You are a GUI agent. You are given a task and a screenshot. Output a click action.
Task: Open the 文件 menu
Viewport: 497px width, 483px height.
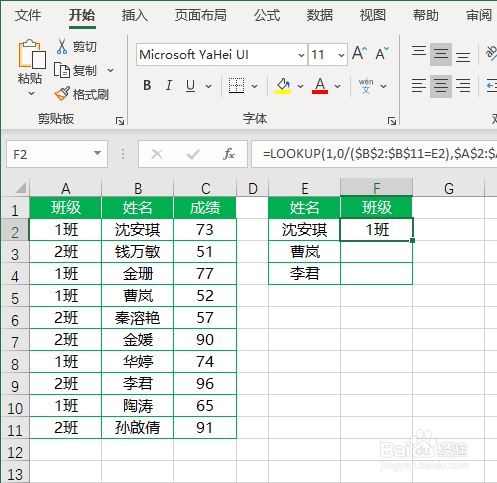click(28, 15)
